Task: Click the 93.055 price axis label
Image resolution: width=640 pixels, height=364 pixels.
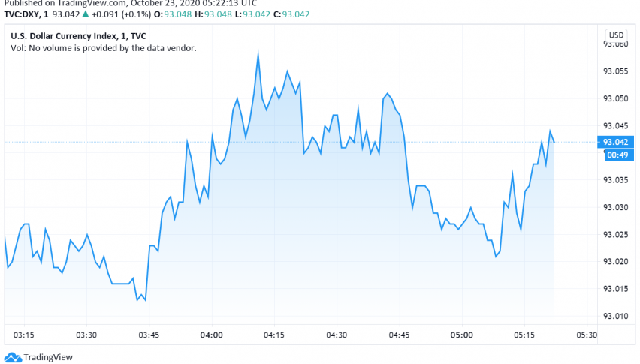Action: coord(615,71)
